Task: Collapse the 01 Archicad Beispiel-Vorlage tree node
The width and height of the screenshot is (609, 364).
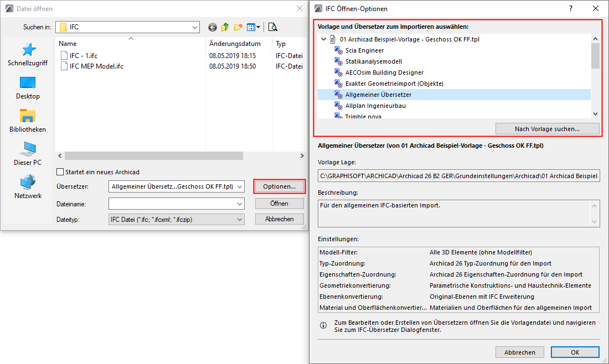Action: (x=323, y=39)
